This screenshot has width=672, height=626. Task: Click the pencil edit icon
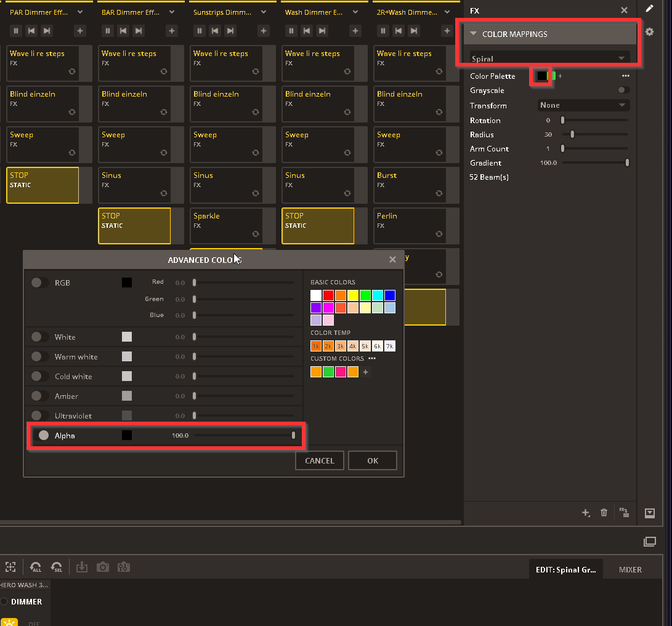point(649,9)
